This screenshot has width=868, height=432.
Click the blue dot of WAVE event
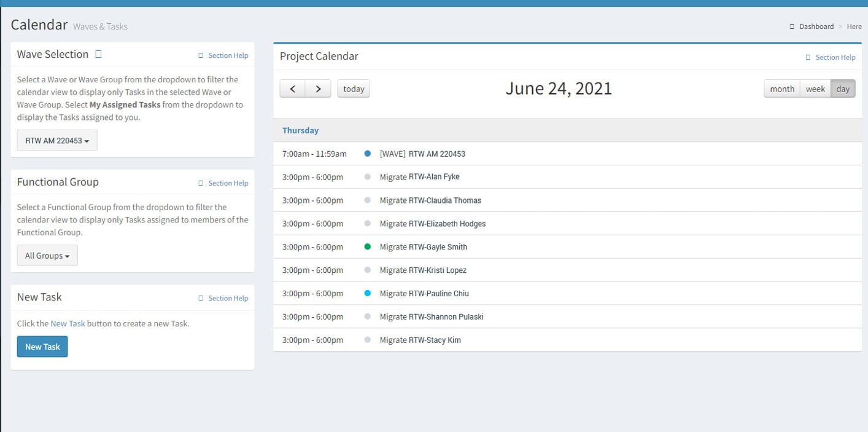click(x=368, y=154)
